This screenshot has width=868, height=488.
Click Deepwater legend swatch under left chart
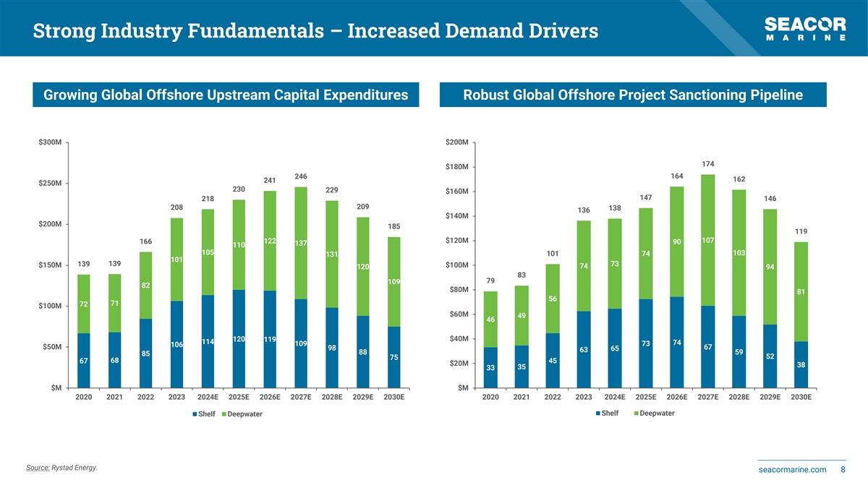[x=224, y=414]
